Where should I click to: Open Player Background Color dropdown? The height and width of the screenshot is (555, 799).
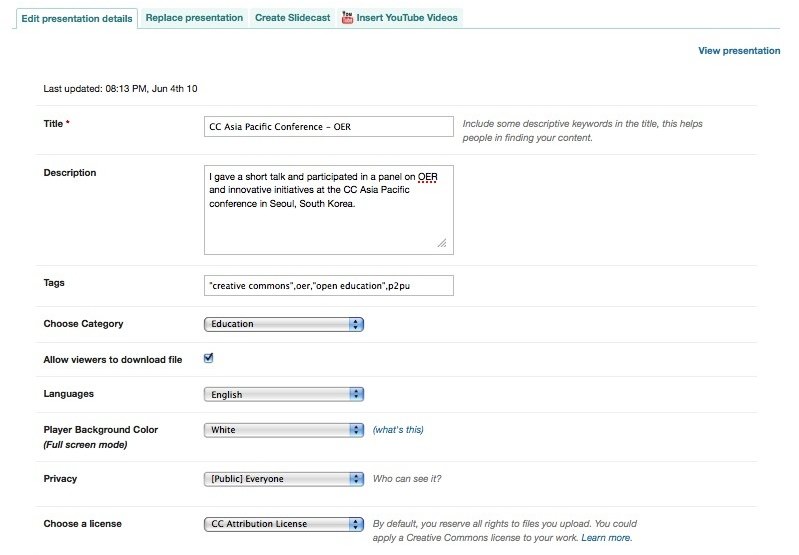point(283,430)
